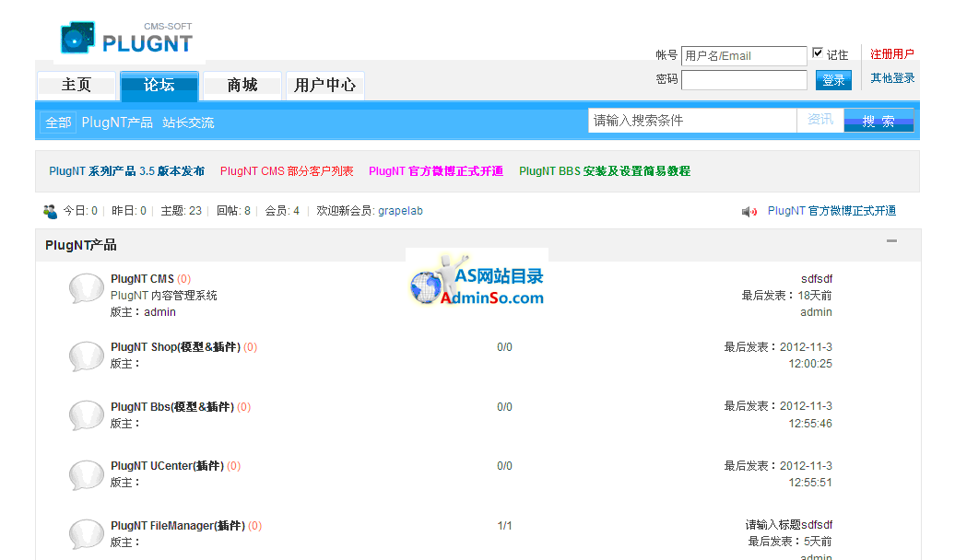Image resolution: width=955 pixels, height=560 pixels.
Task: Open the 资讯 search type dropdown
Action: (820, 120)
